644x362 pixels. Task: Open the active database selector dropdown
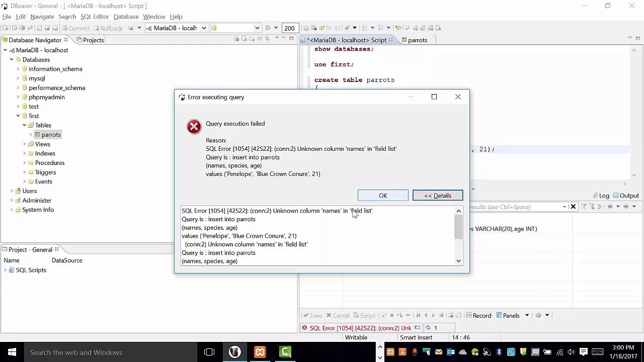(x=257, y=28)
